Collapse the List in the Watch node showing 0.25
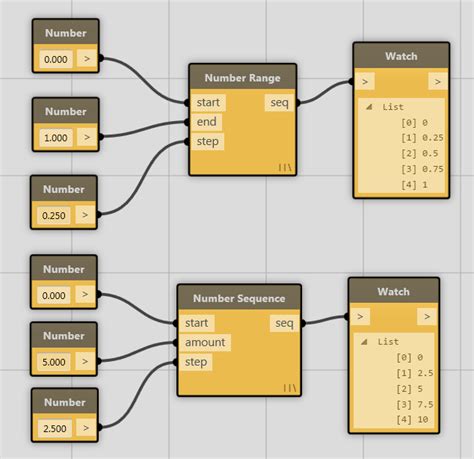The height and width of the screenshot is (459, 474). pos(369,107)
